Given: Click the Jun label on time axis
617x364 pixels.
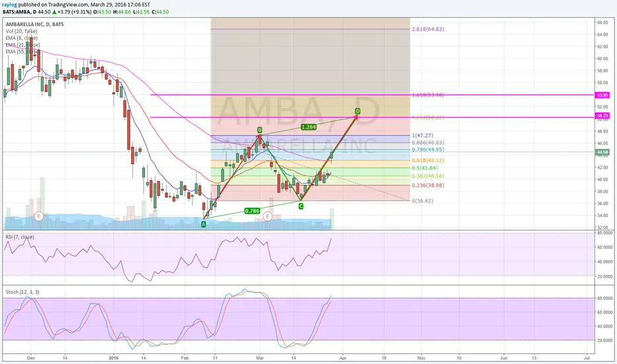Looking at the screenshot, I should click(x=504, y=358).
